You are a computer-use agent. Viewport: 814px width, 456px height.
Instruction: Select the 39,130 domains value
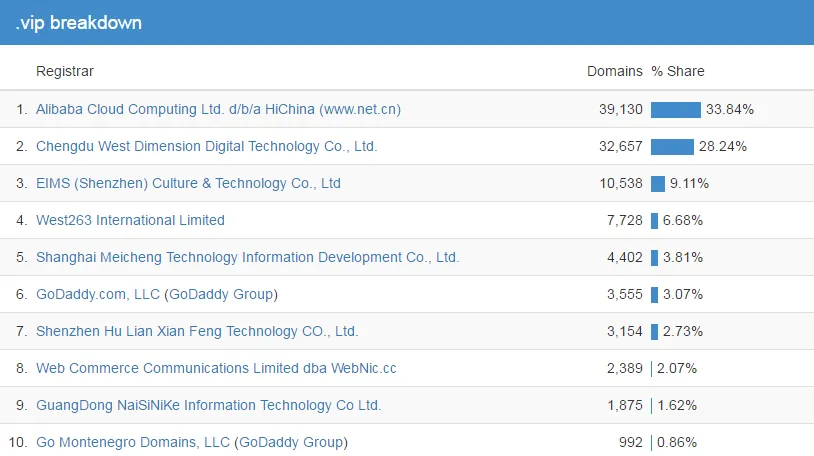pos(621,110)
